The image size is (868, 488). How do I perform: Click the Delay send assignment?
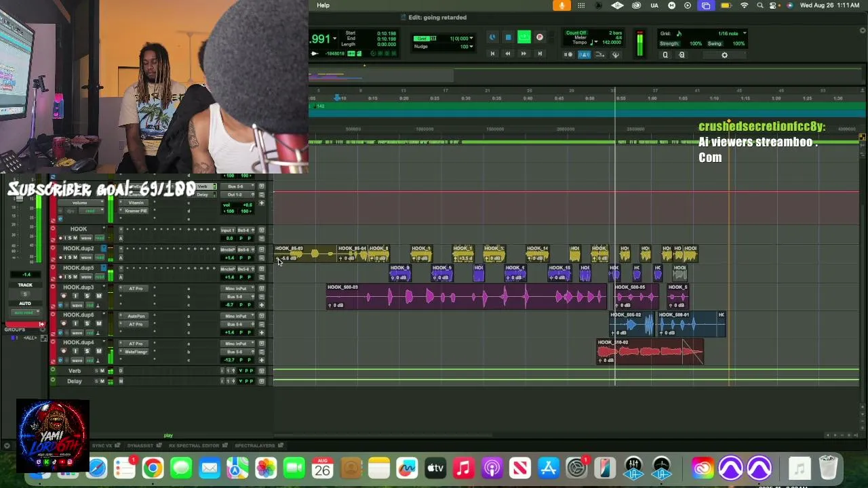click(x=203, y=195)
